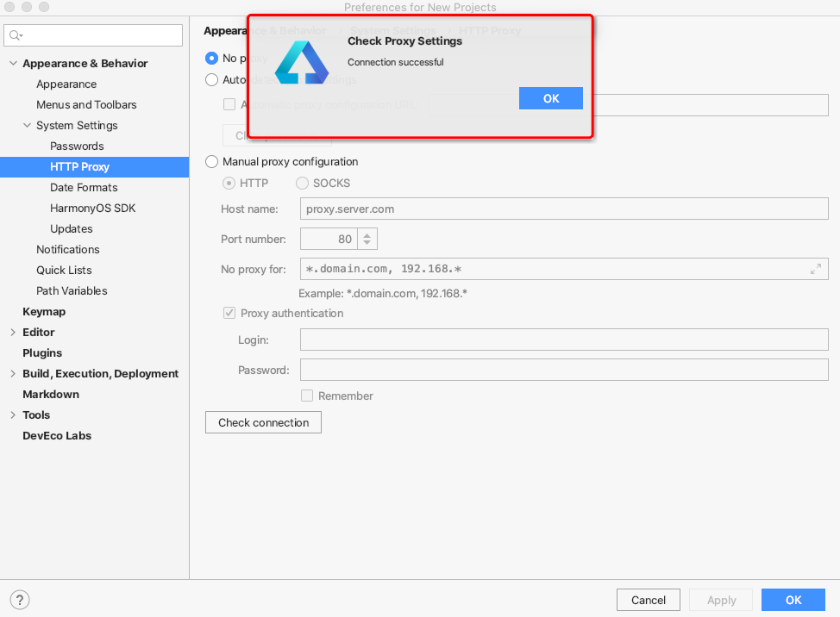Click the Check connection button
The height and width of the screenshot is (617, 840).
pos(263,422)
